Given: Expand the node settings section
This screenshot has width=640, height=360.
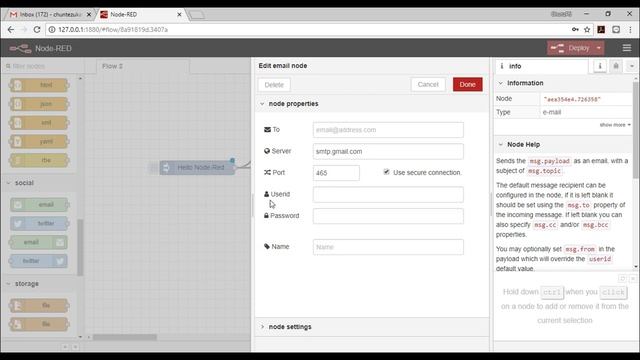Looking at the screenshot, I should pos(286,327).
